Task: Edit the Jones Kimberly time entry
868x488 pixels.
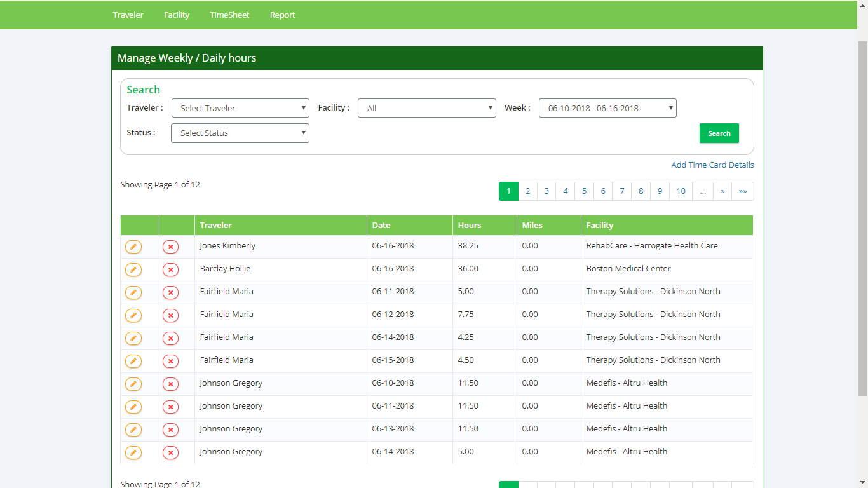Action: (133, 247)
